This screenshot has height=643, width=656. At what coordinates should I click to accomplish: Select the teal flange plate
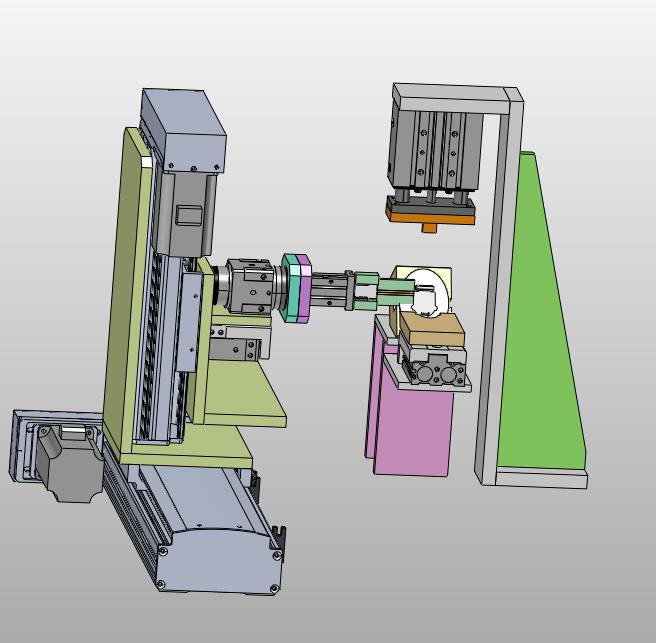point(290,288)
